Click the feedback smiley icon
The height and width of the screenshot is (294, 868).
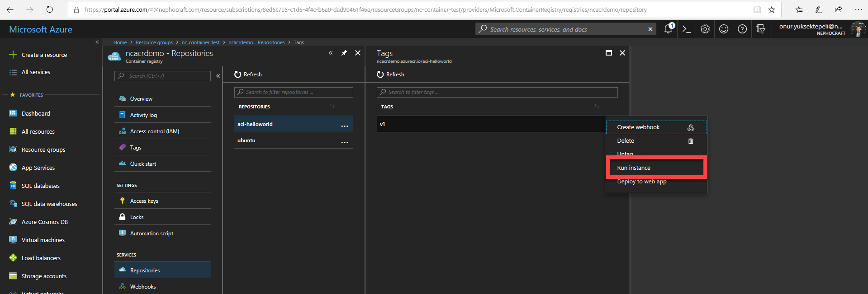click(x=724, y=29)
